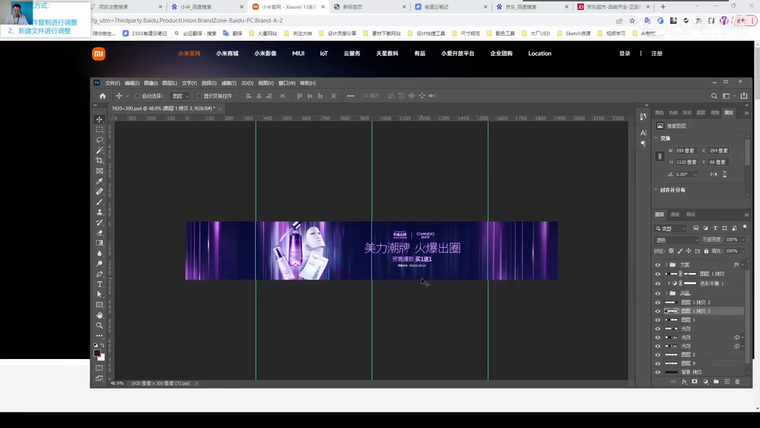Tick the 显示变换控件 checkbox
The height and width of the screenshot is (428, 760).
click(199, 96)
